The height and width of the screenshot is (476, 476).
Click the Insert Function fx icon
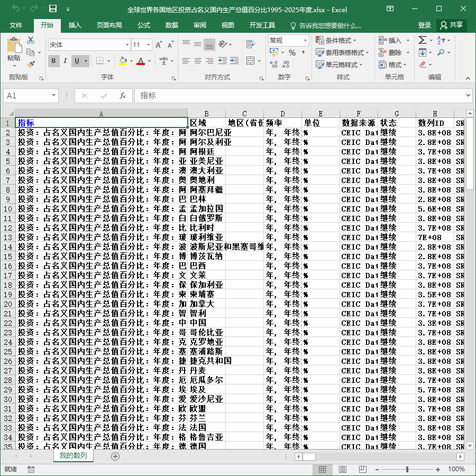coord(122,96)
